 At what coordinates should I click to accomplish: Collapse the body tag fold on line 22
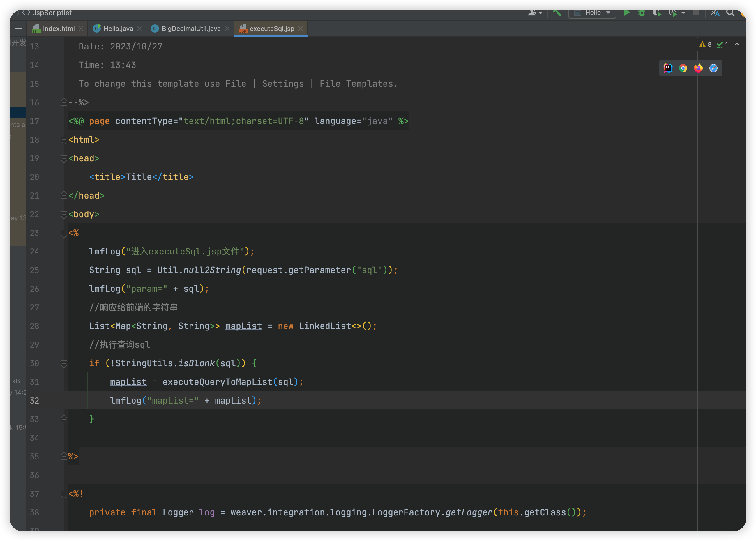[x=64, y=215]
